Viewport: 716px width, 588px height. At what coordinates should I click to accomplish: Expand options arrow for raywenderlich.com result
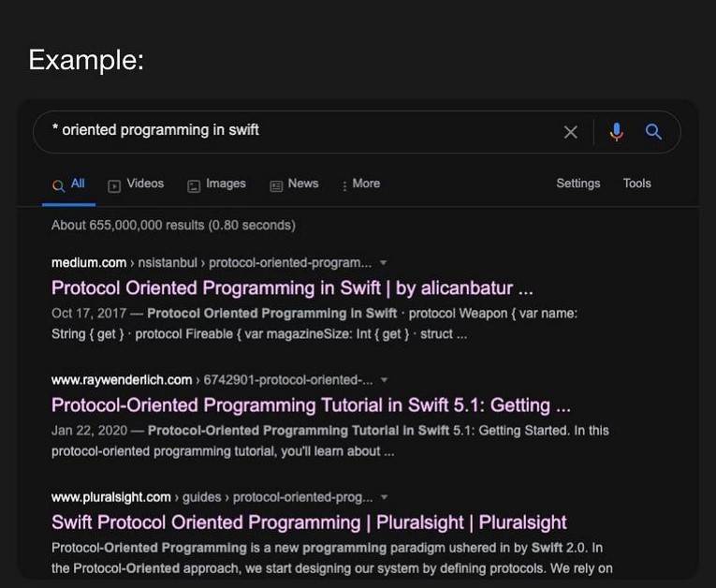click(384, 379)
